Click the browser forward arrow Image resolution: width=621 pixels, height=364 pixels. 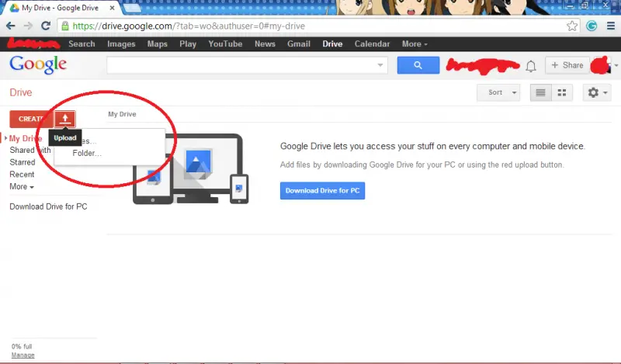coord(28,26)
